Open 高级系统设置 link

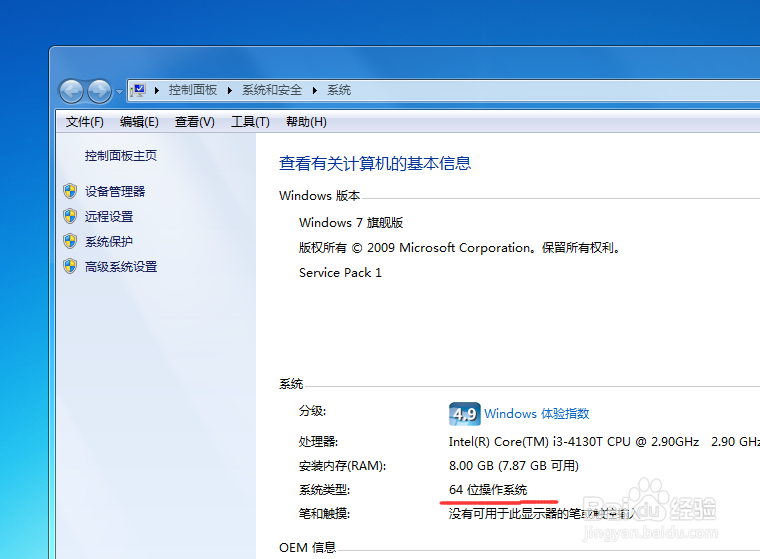(121, 267)
